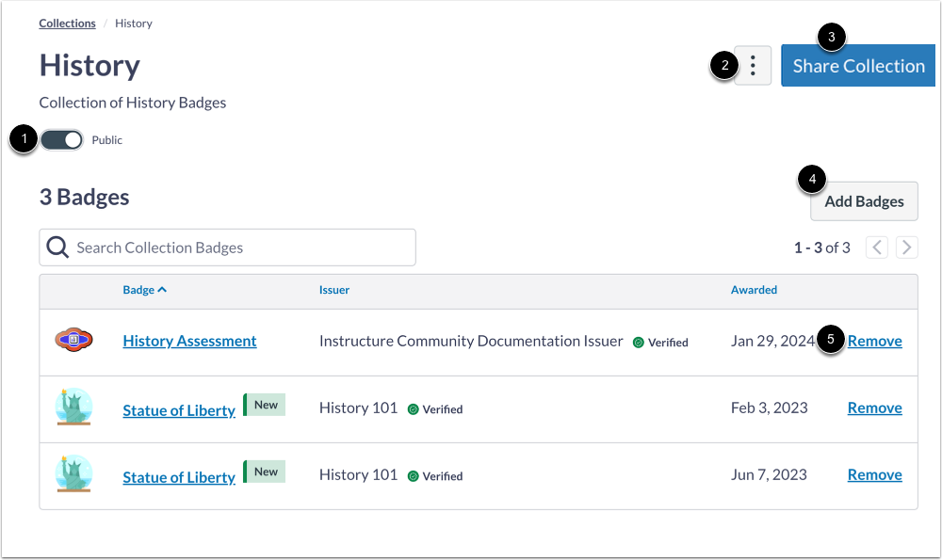Click the magnifying glass search icon
The height and width of the screenshot is (560, 942).
point(57,247)
